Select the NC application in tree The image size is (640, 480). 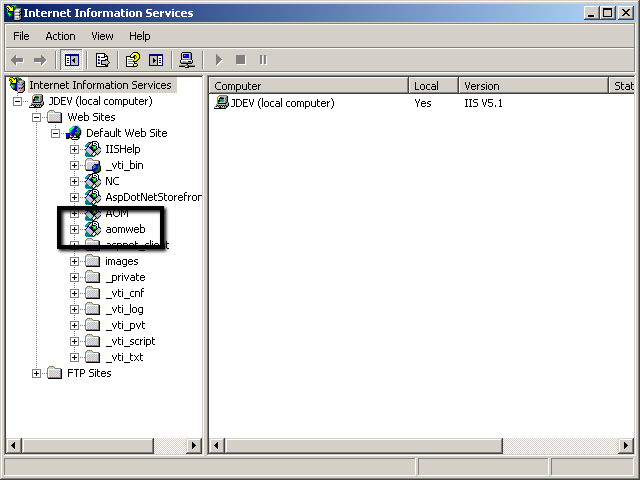point(111,181)
